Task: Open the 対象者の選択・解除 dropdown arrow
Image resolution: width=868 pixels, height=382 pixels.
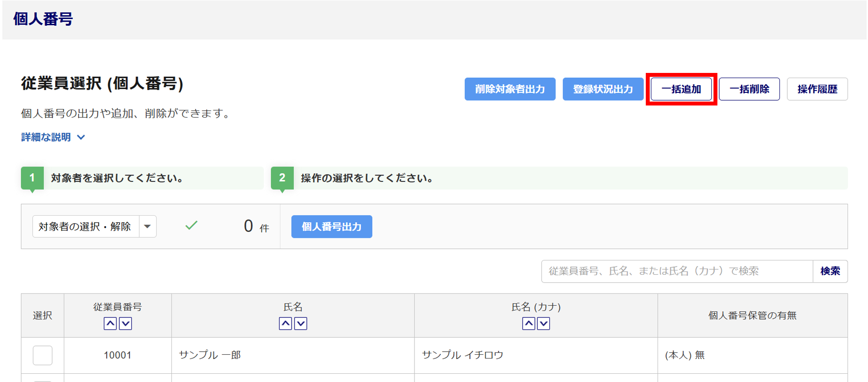Action: pyautogui.click(x=148, y=226)
